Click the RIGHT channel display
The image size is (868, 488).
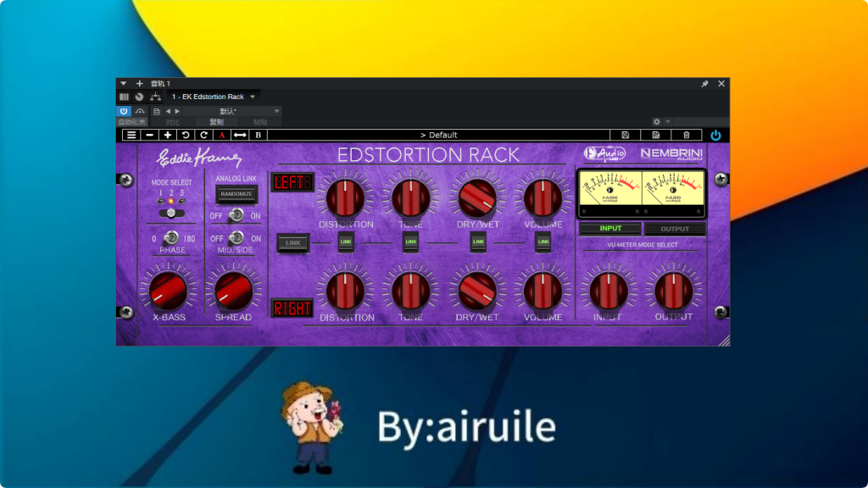(292, 308)
